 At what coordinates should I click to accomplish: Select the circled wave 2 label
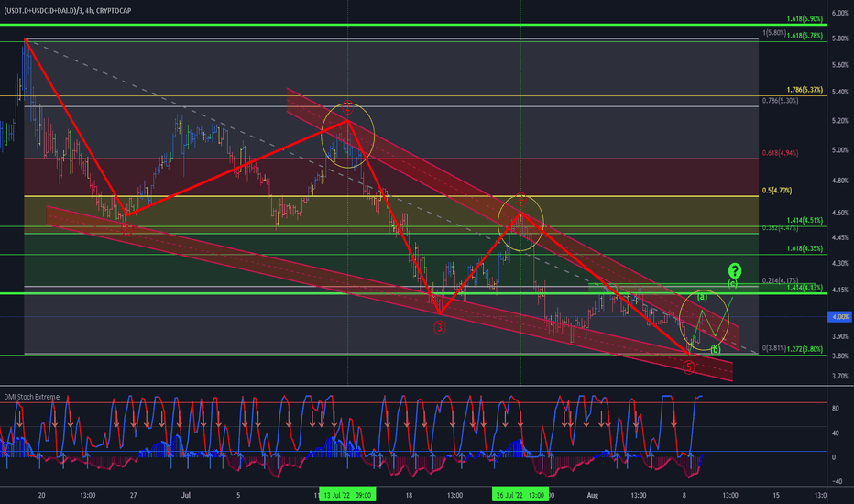pyautogui.click(x=348, y=107)
